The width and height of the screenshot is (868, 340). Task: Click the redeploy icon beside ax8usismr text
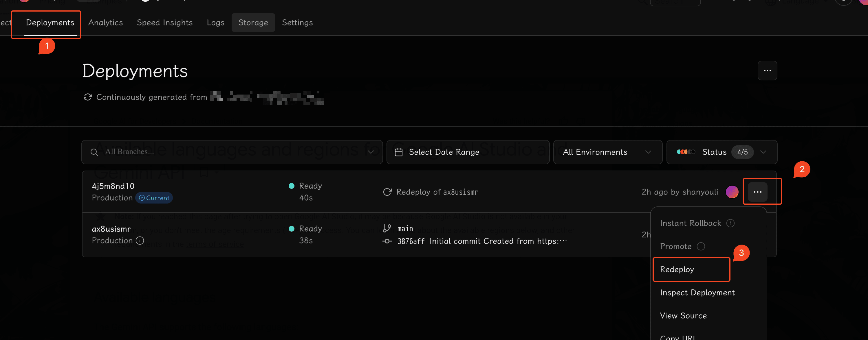387,192
